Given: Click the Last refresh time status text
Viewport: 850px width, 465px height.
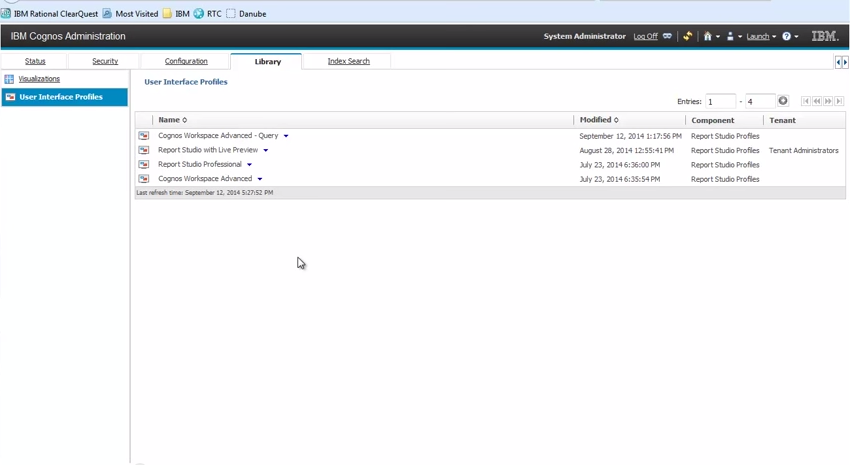Looking at the screenshot, I should [204, 192].
